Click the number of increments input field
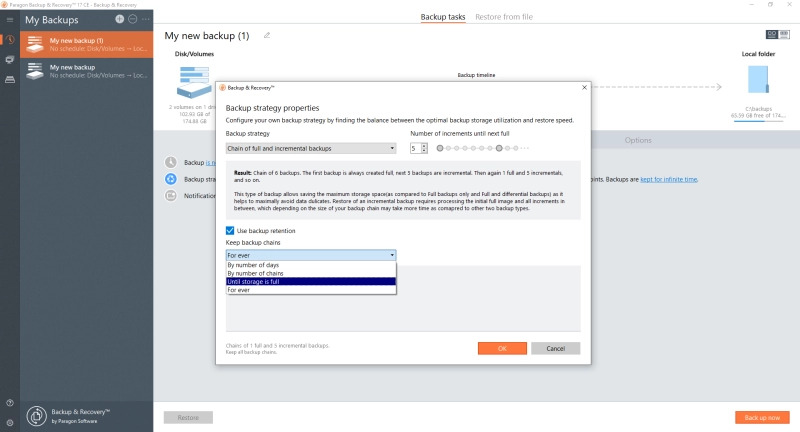Screen dimensions: 800x432 pos(415,148)
